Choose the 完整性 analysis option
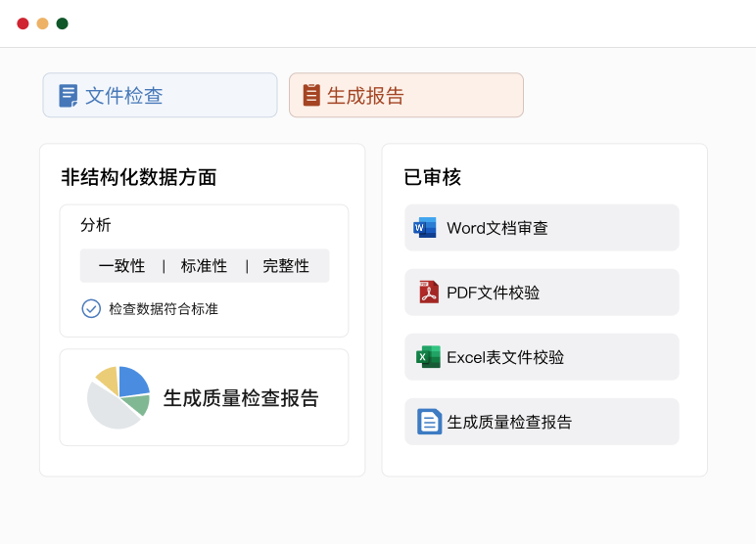The image size is (756, 544). [x=286, y=266]
